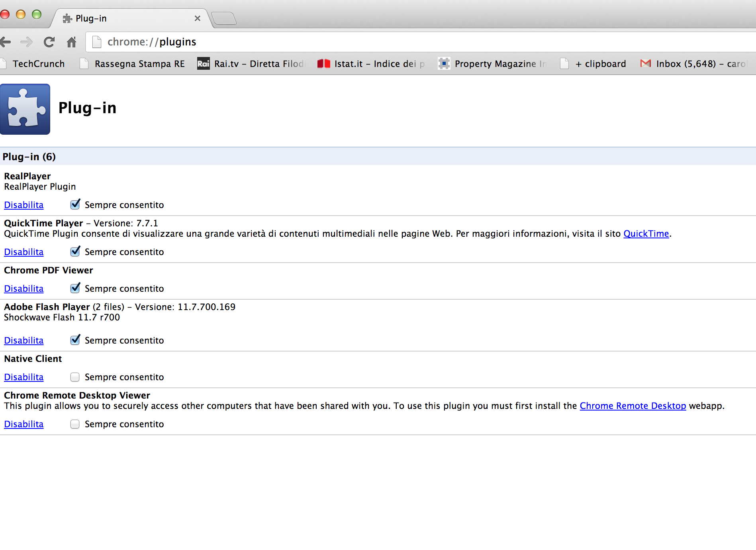Click the Rassegna Stampa RE page icon
This screenshot has height=550, width=756.
pos(84,63)
